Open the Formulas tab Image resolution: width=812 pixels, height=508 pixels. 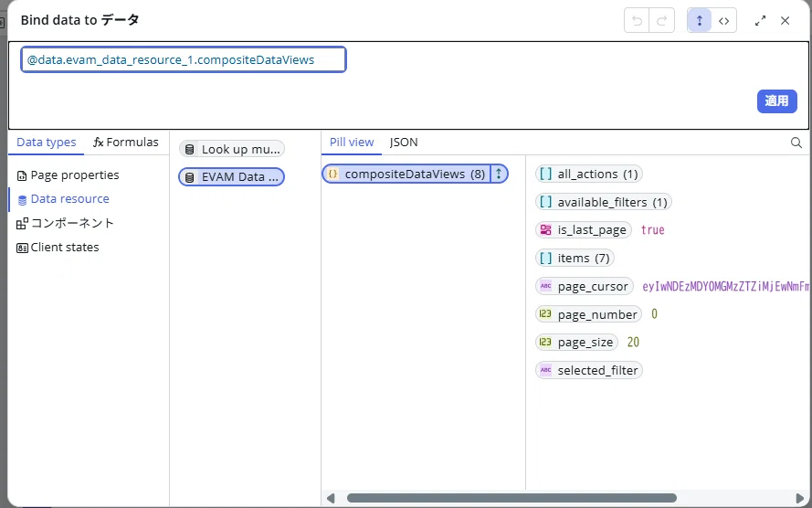(x=126, y=142)
